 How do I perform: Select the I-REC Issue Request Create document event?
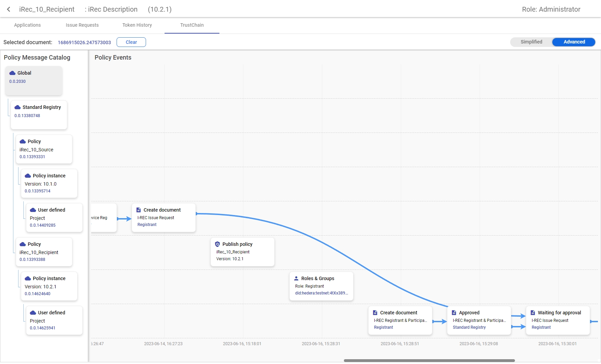164,217
